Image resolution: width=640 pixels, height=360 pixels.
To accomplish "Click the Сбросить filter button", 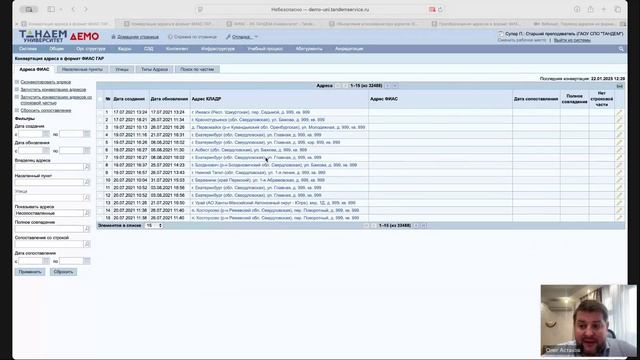I will [63, 272].
